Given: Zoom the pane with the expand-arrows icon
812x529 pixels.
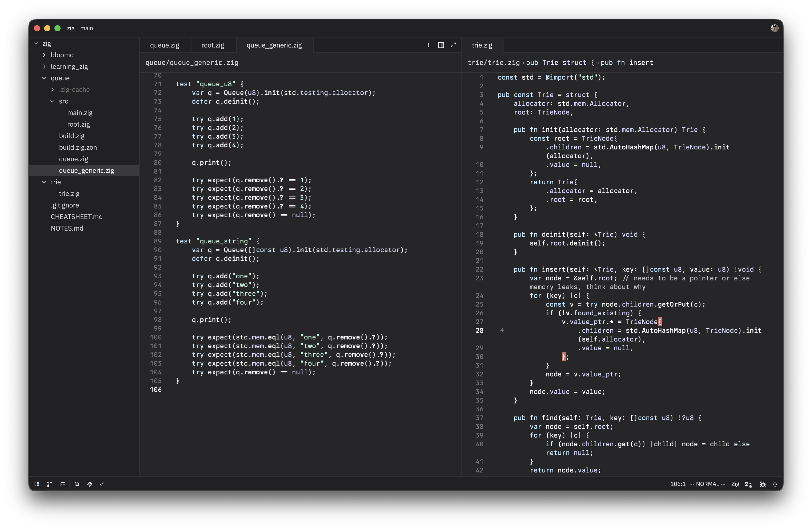Looking at the screenshot, I should (x=453, y=45).
